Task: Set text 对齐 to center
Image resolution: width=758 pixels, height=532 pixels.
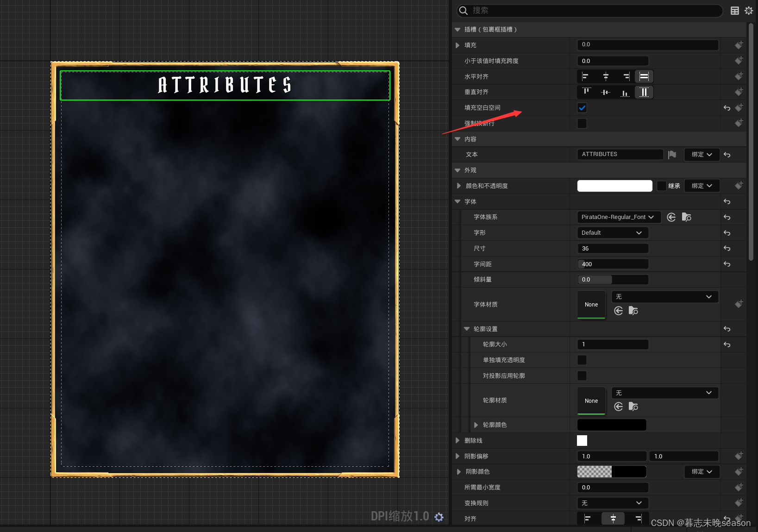Action: tap(613, 519)
